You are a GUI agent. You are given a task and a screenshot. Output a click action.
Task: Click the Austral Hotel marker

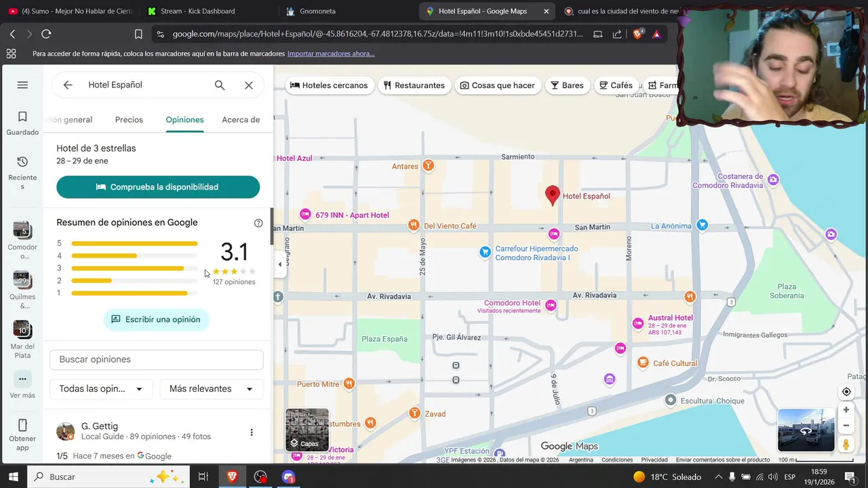point(637,324)
